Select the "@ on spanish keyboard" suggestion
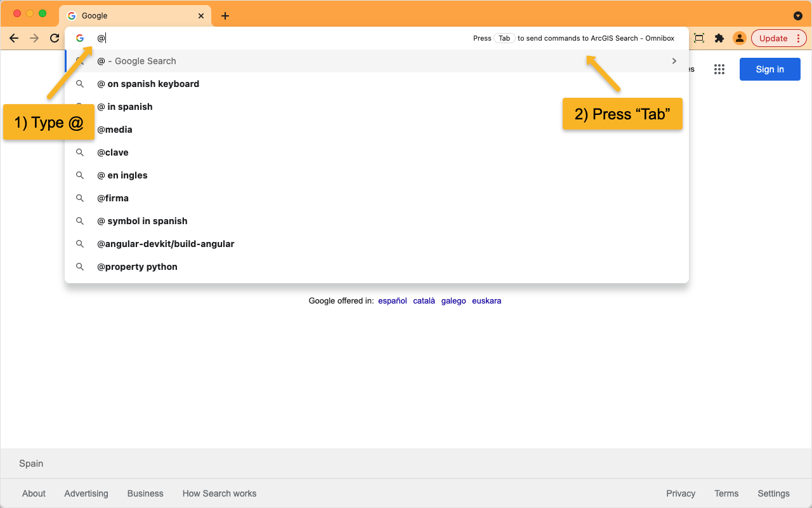Image resolution: width=812 pixels, height=508 pixels. click(x=148, y=84)
